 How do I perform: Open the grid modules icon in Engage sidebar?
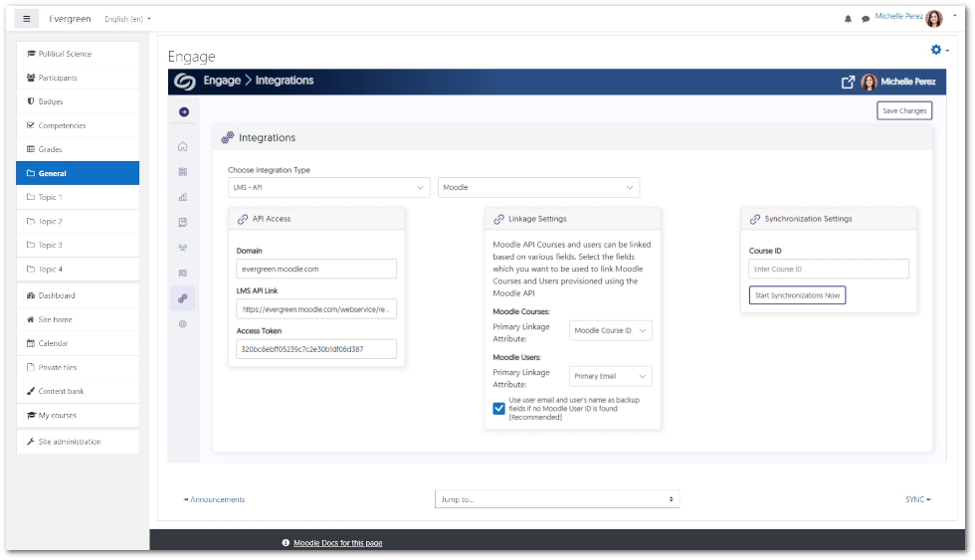coord(183,171)
